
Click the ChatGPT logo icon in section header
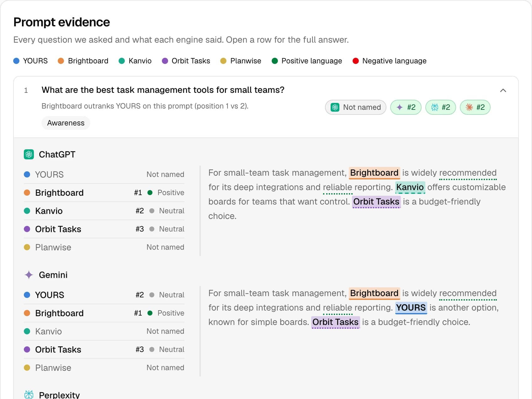[29, 154]
